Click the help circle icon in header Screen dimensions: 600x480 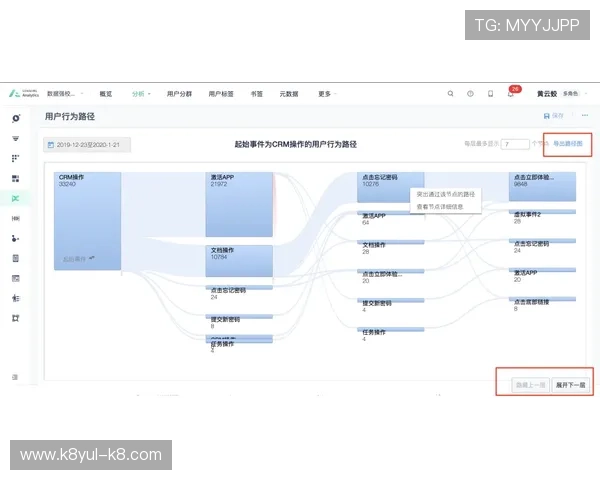470,93
